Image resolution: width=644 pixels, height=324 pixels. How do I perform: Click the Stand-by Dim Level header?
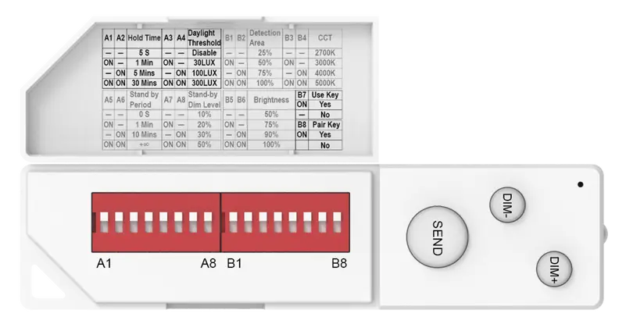coord(206,99)
